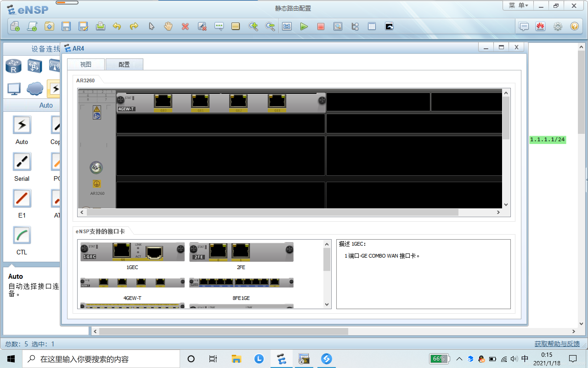Image resolution: width=588 pixels, height=368 pixels.
Task: Click the volume tray icon
Action: pyautogui.click(x=514, y=359)
